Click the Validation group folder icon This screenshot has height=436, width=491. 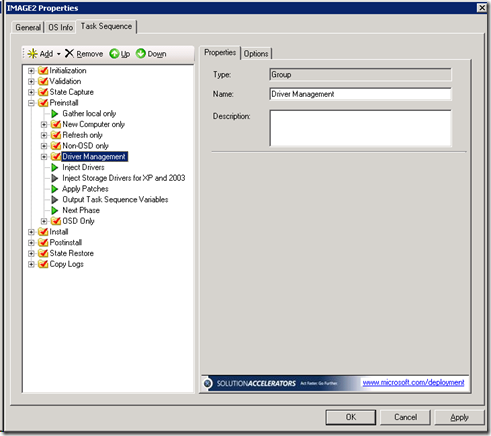(43, 81)
